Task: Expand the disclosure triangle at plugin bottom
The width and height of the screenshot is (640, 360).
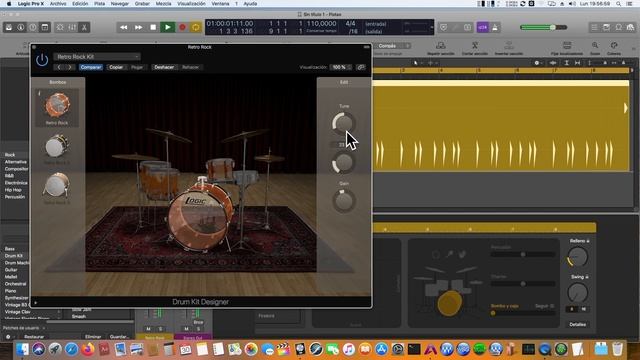Action: [x=36, y=302]
